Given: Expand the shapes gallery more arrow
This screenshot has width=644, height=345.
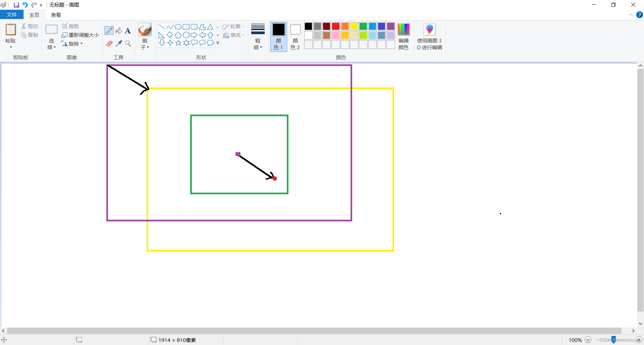Looking at the screenshot, I should coord(218,43).
